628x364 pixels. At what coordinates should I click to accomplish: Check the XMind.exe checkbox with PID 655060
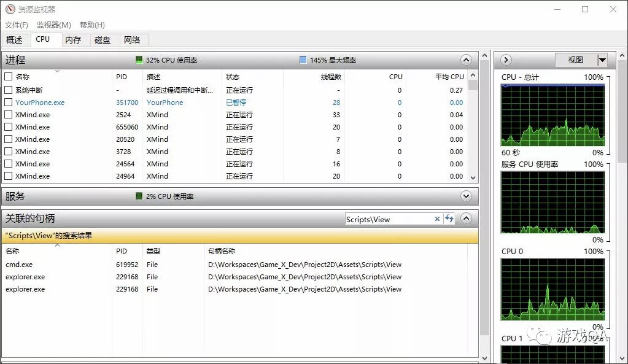pos(8,127)
